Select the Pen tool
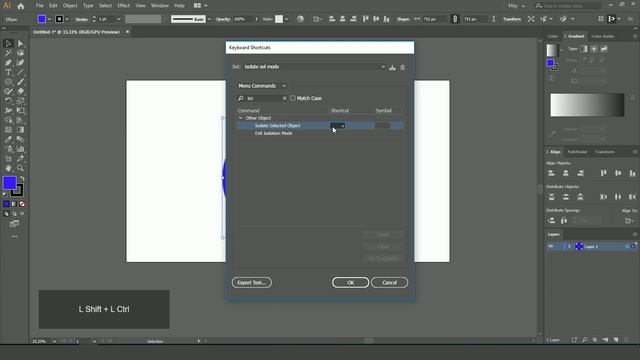 pyautogui.click(x=8, y=62)
